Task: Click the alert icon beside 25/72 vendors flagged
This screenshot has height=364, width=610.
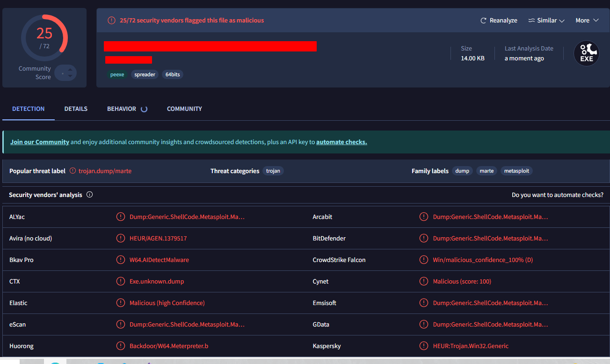Action: pyautogui.click(x=111, y=20)
